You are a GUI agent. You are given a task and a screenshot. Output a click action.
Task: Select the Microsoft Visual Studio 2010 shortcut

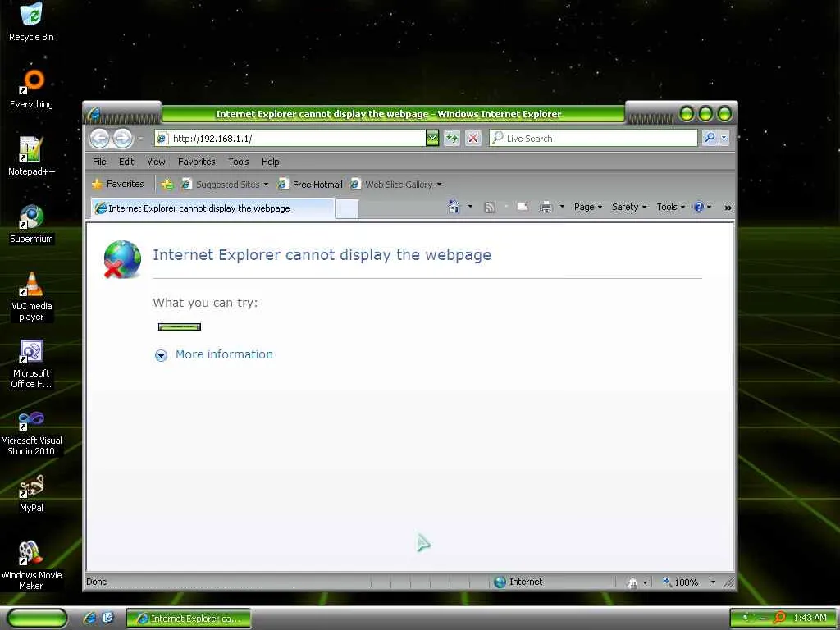click(31, 431)
